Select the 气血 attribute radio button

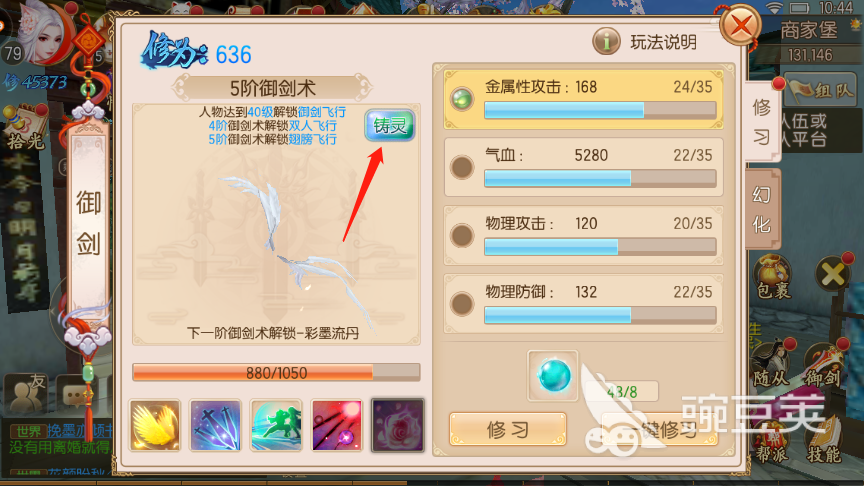pyautogui.click(x=462, y=168)
